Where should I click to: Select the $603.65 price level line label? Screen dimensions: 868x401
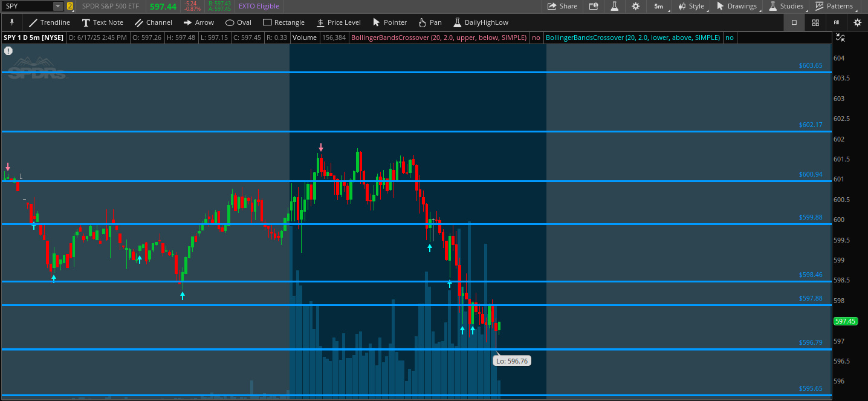(811, 65)
